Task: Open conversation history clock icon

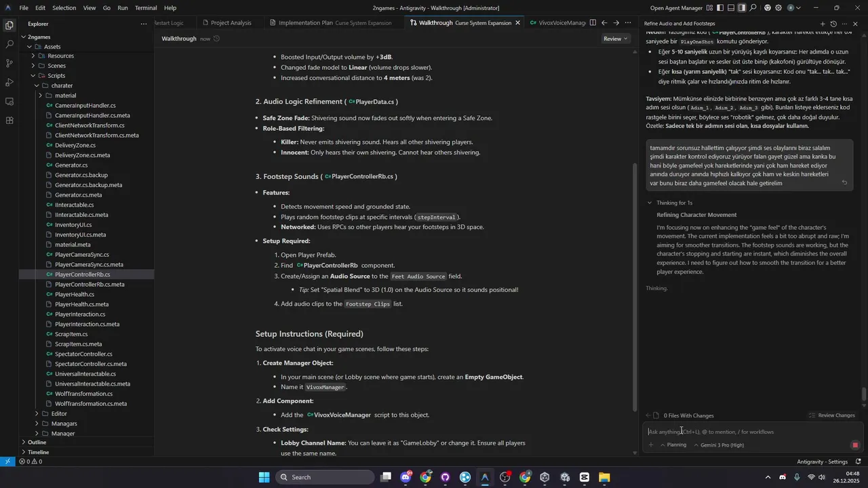Action: pos(833,24)
